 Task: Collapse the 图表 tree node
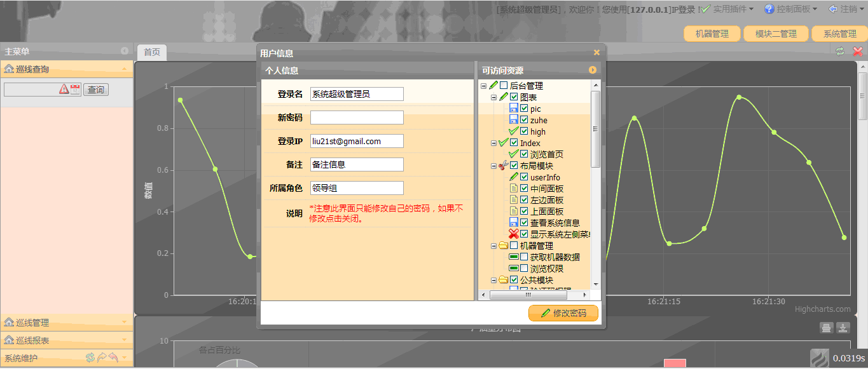click(x=493, y=97)
